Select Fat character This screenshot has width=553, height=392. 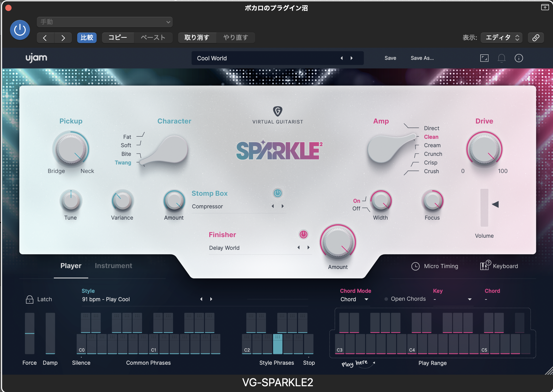click(127, 137)
